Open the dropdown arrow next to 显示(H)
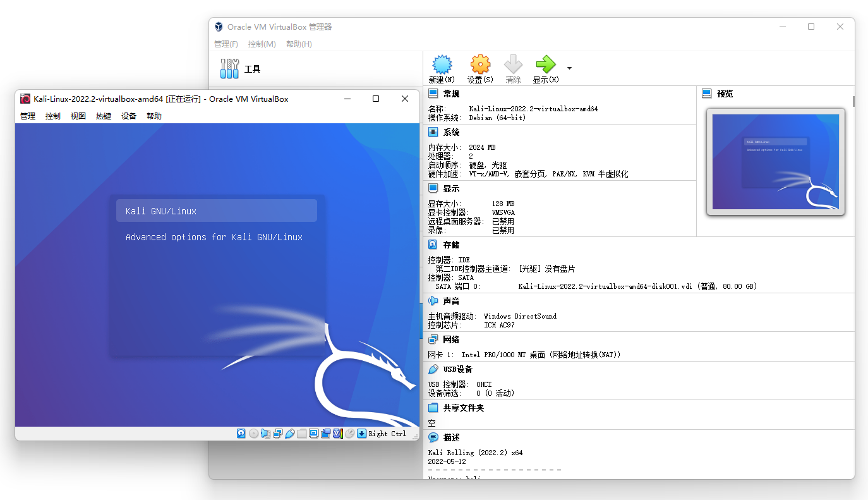This screenshot has width=868, height=500. [x=569, y=68]
